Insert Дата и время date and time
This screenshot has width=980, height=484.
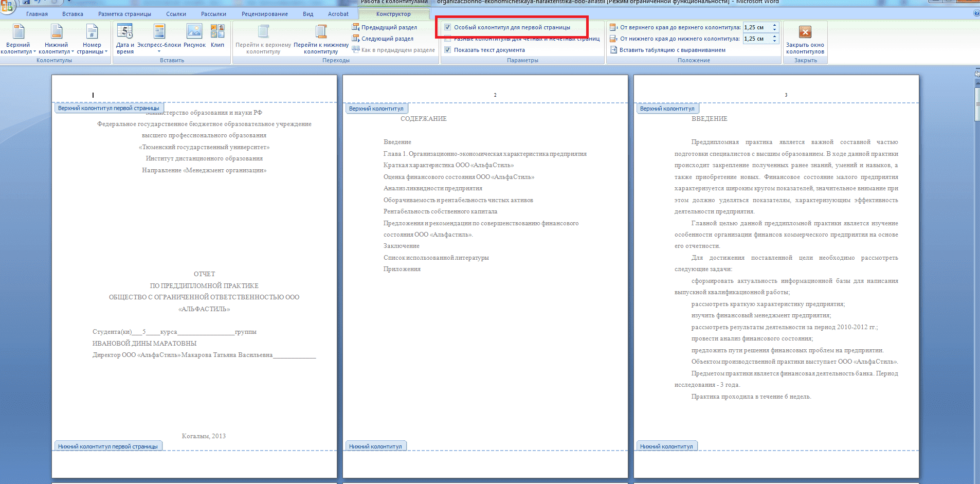125,39
